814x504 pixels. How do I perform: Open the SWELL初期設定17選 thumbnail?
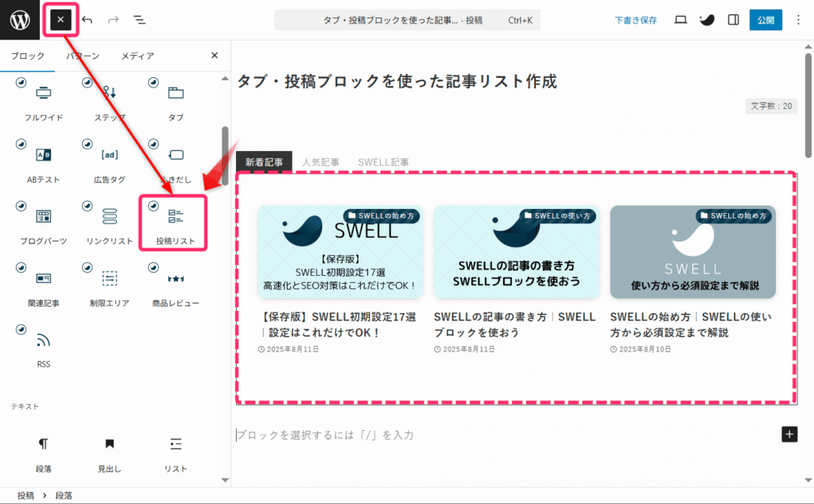[340, 252]
